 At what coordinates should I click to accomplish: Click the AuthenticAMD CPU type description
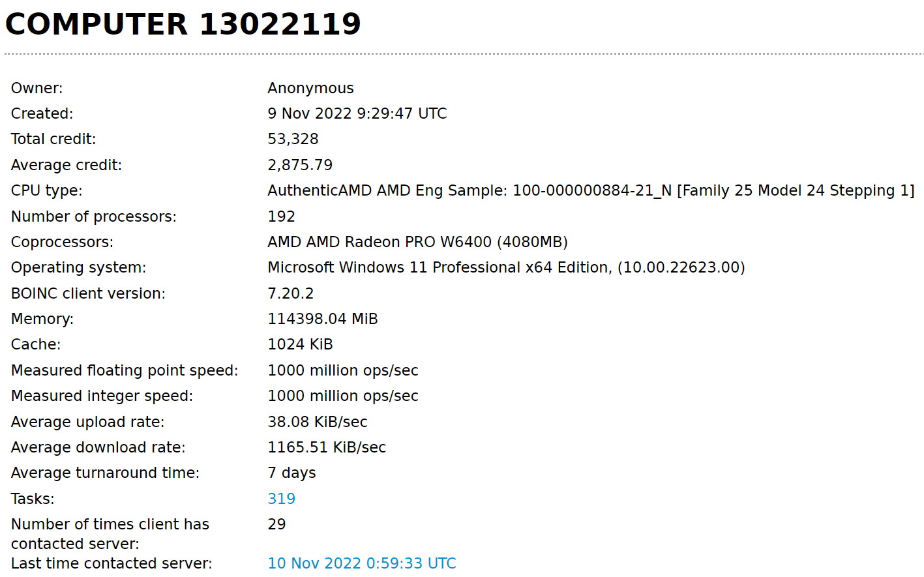(590, 190)
